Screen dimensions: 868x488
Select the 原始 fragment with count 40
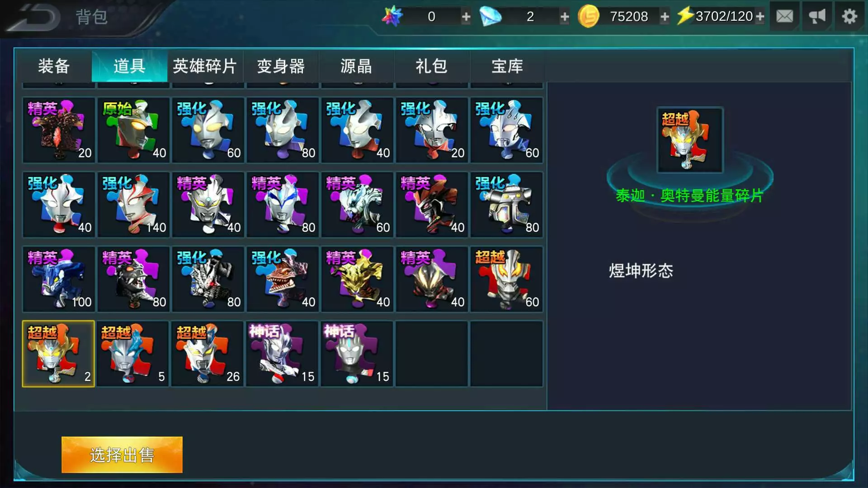coord(133,130)
